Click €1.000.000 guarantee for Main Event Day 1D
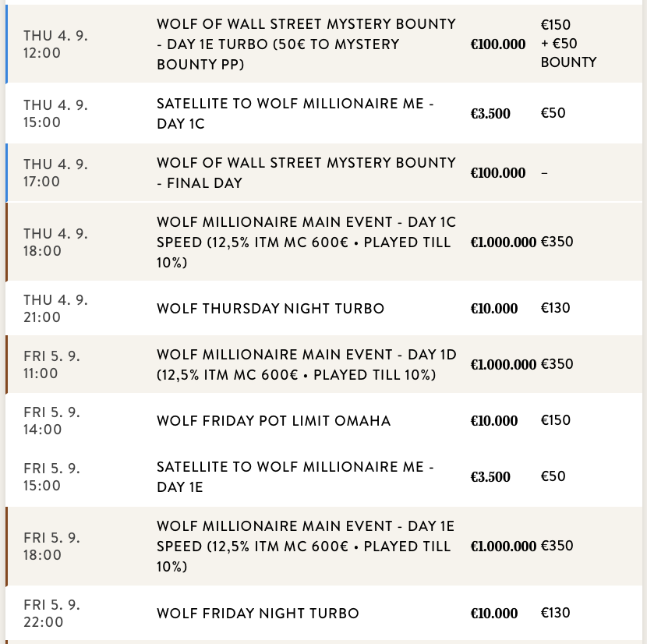The image size is (647, 644). coord(504,365)
